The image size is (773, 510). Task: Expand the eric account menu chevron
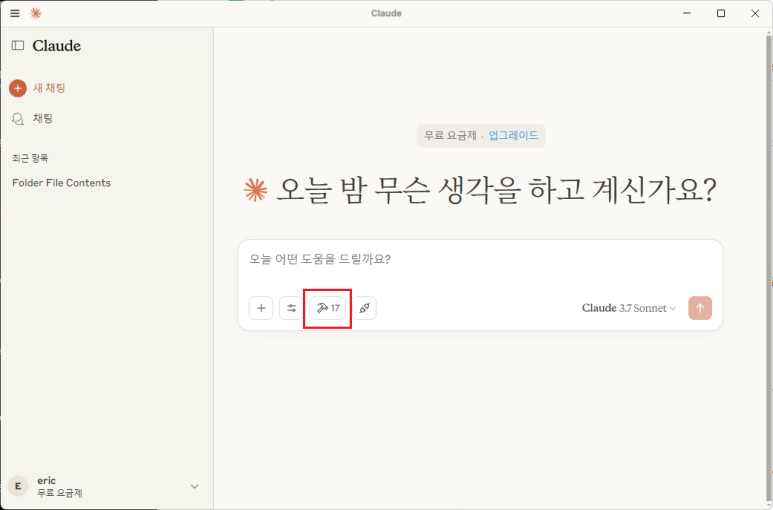click(195, 486)
